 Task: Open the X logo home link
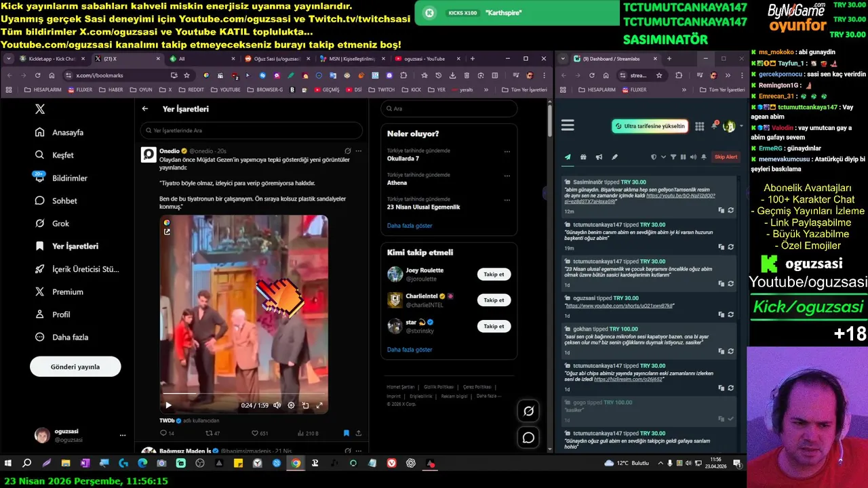click(x=40, y=109)
